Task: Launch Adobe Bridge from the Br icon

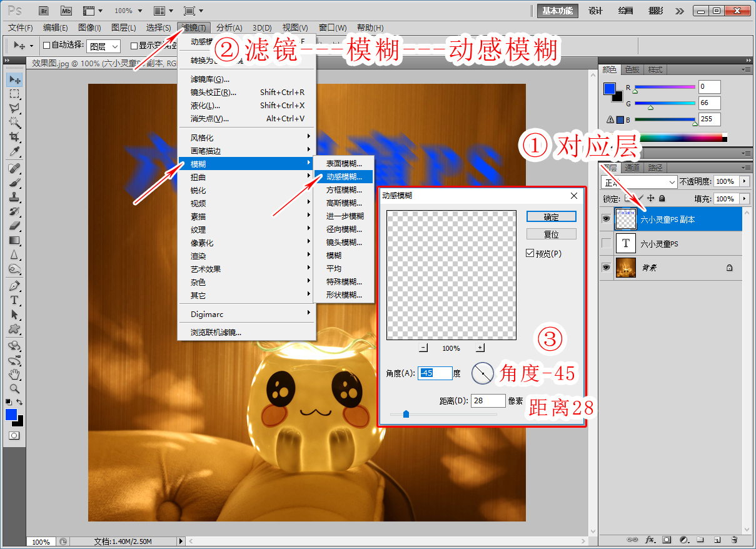Action: [43, 11]
